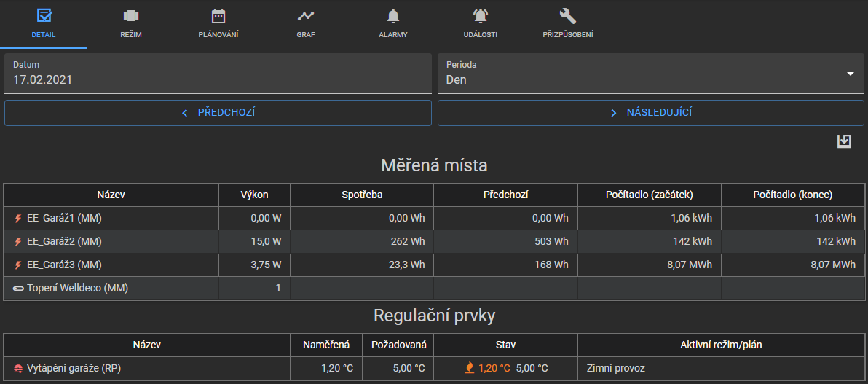The width and height of the screenshot is (868, 384).
Task: Click Spotřeba column header
Action: (x=361, y=195)
